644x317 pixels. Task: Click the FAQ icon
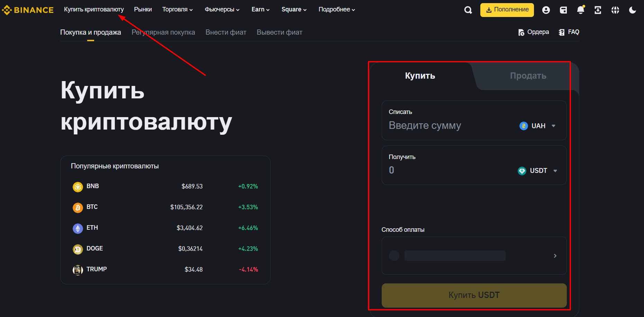coord(562,32)
